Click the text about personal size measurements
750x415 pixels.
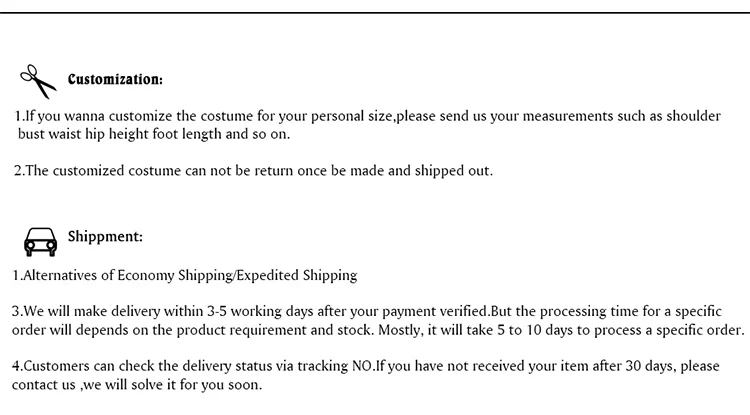[367, 116]
